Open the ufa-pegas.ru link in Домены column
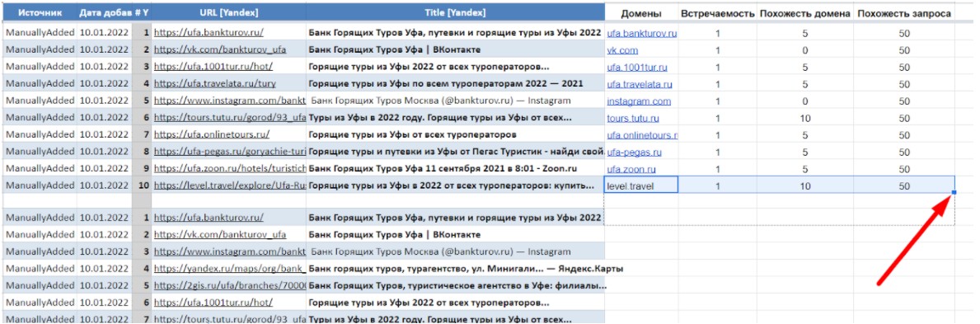Image resolution: width=980 pixels, height=324 pixels. 634,152
